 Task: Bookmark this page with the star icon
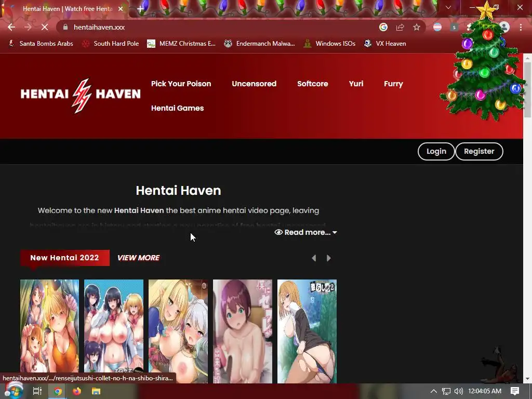coord(417,27)
